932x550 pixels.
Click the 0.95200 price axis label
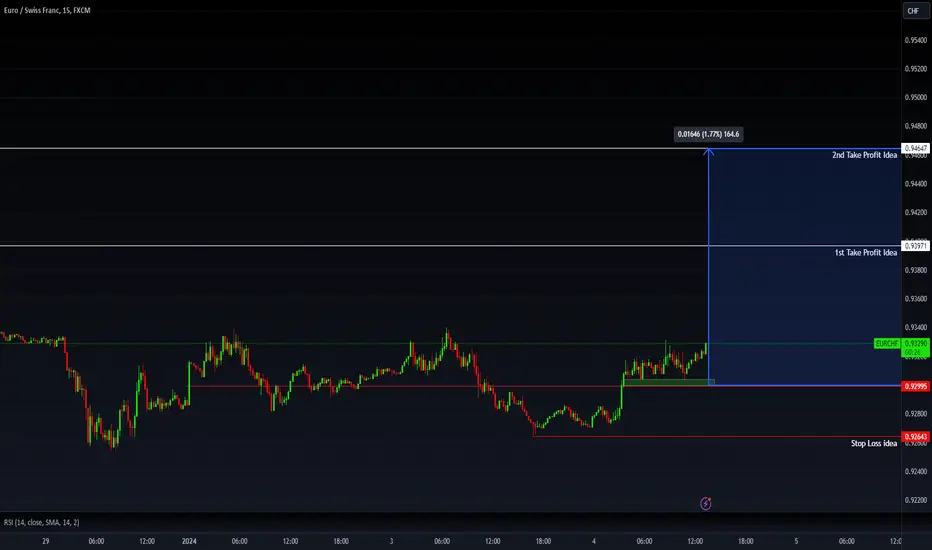[915, 69]
